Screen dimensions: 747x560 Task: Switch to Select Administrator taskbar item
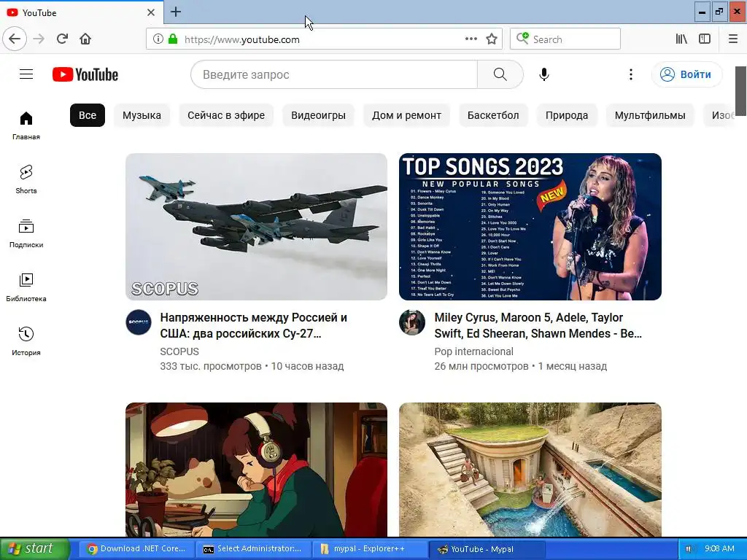[252, 549]
